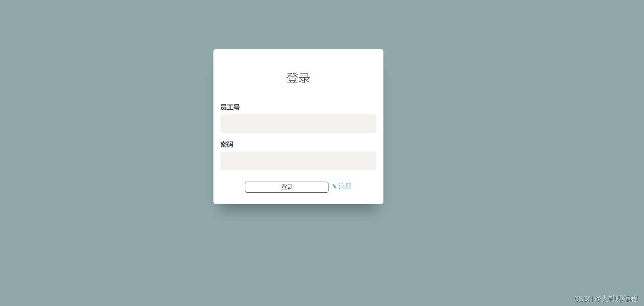The image size is (644, 306).
Task: Place cursor in field under 员工号
Action: (298, 124)
